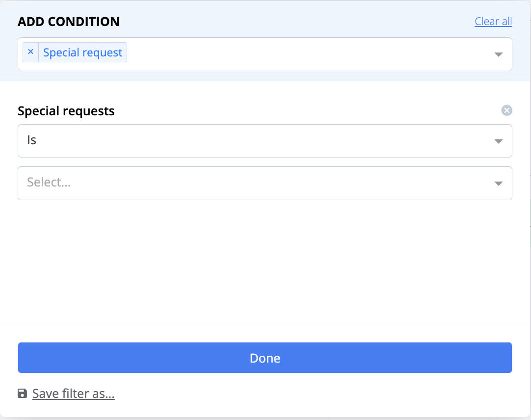Click the 'Special requests' section label
This screenshot has width=531, height=420.
[66, 111]
